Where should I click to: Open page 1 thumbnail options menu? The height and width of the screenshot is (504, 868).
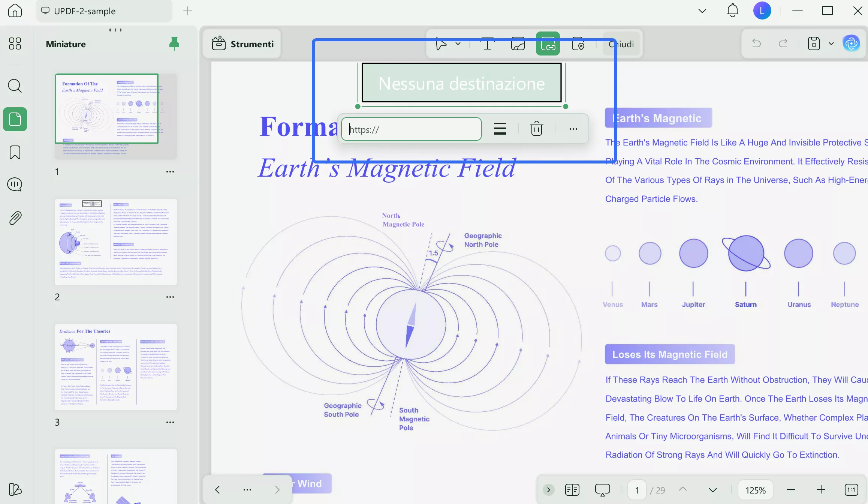point(170,172)
